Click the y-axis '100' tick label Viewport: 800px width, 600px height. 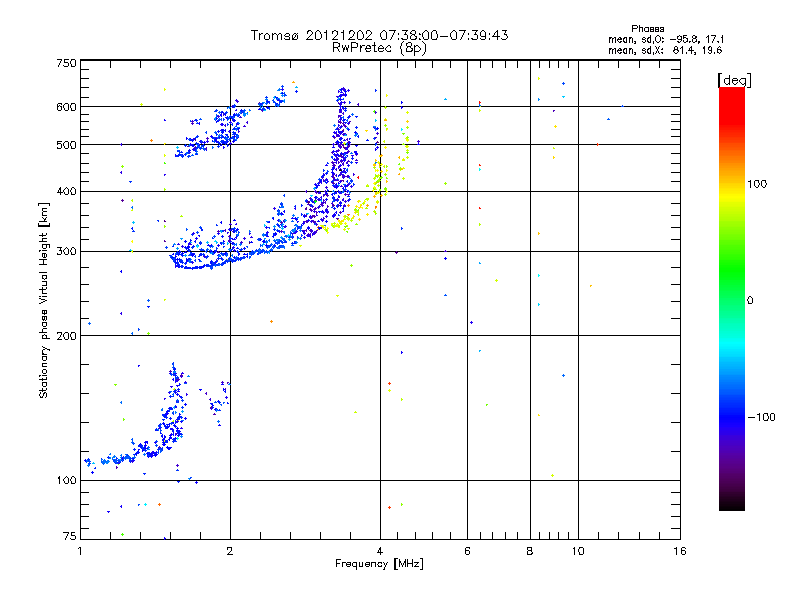point(66,480)
